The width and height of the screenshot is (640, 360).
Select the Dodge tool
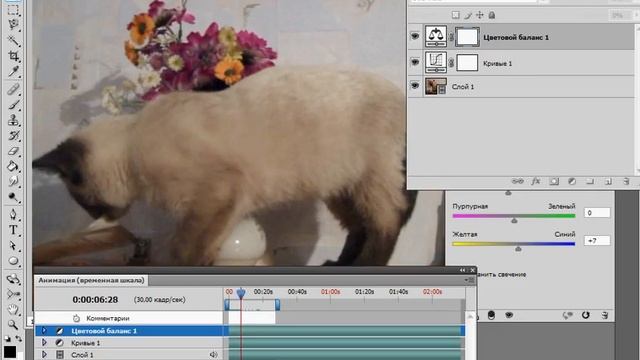coord(13,198)
